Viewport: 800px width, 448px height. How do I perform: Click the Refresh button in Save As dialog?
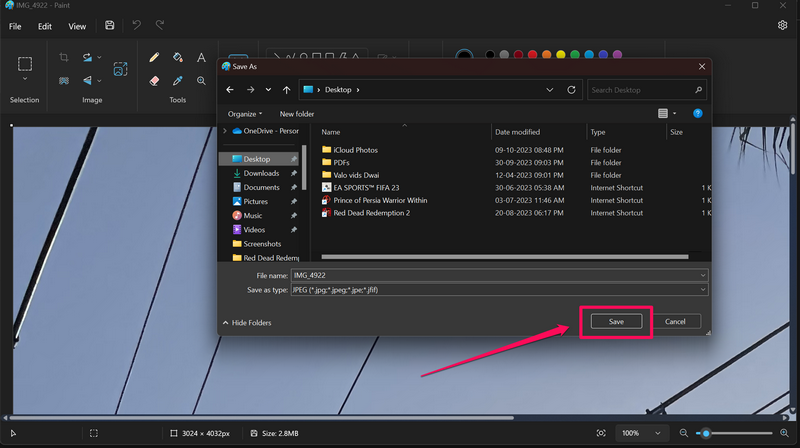click(x=571, y=90)
